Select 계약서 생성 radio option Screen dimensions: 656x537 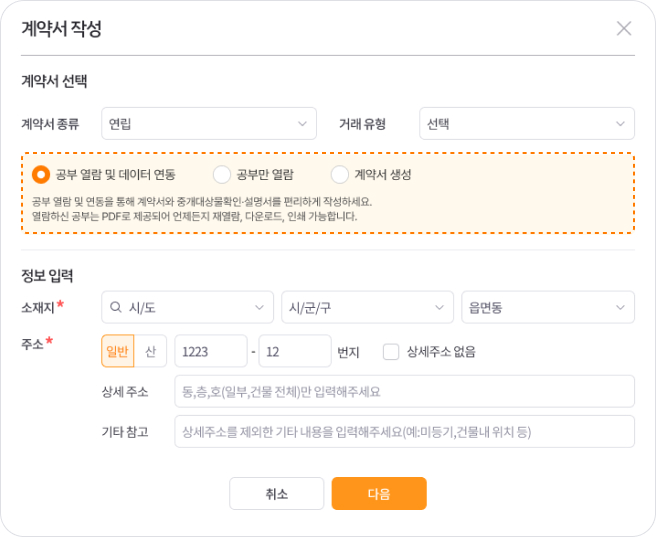(339, 174)
